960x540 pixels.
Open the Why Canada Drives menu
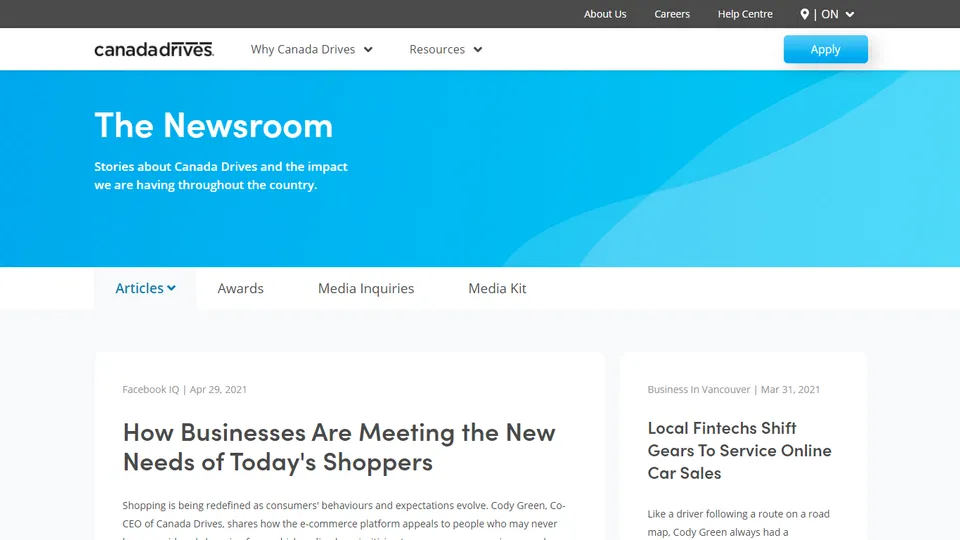[x=312, y=49]
